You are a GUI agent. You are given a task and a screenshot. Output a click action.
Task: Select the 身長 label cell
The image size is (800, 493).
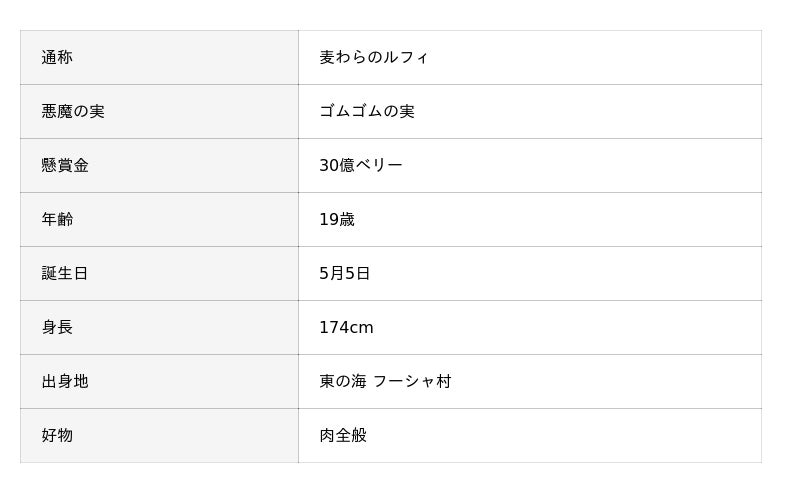57,328
